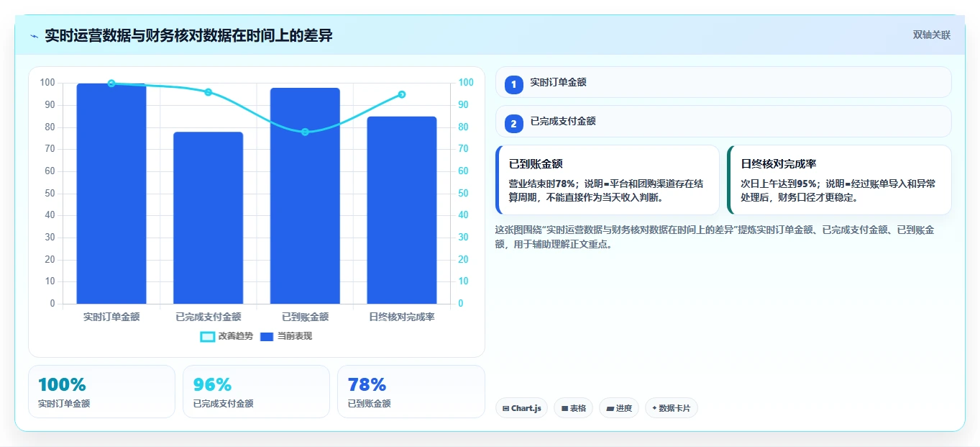Toggle the 当前表现 legend entry
980x447 pixels.
[x=286, y=336]
